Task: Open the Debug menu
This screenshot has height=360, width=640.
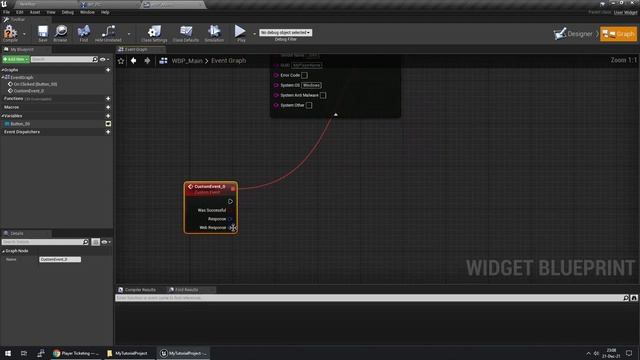Action: (x=68, y=12)
